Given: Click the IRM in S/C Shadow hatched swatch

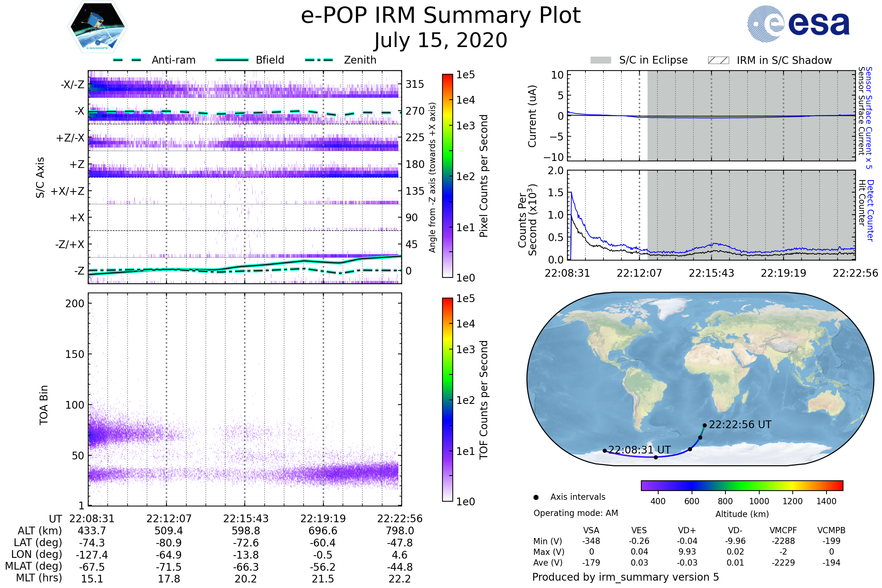Looking at the screenshot, I should [x=718, y=60].
